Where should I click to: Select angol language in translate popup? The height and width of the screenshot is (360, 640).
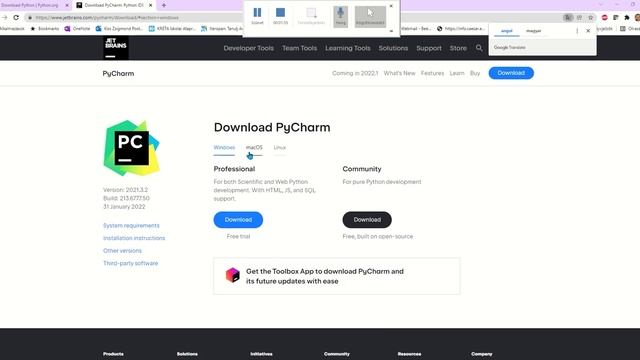click(507, 31)
